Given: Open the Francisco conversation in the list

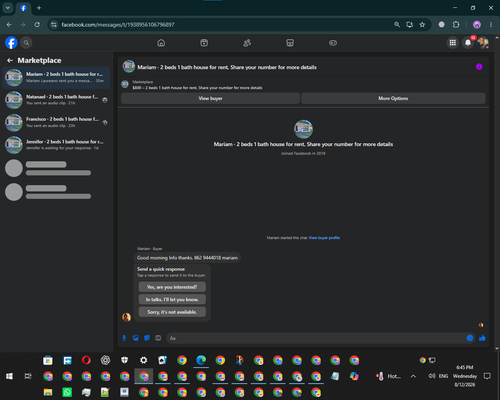Looking at the screenshot, I should [x=56, y=122].
